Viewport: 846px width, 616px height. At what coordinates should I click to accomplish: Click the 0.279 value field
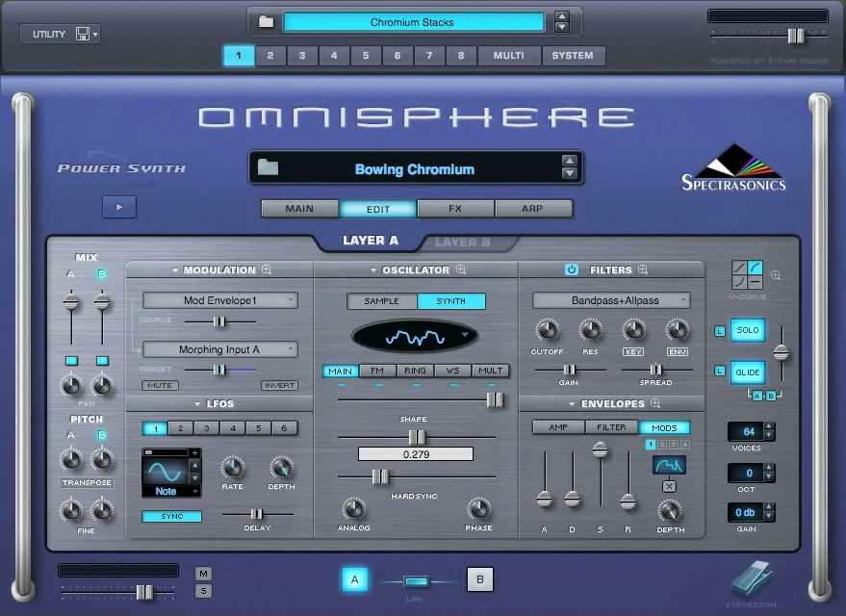tap(416, 453)
